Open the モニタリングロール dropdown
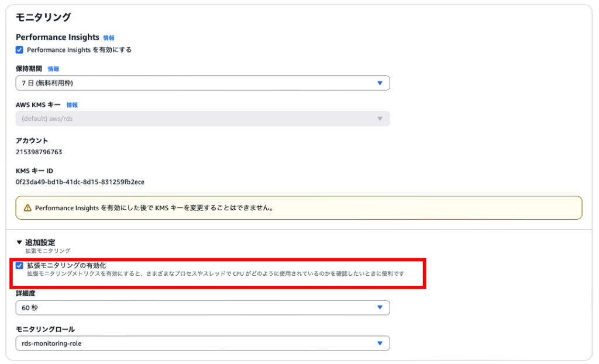The height and width of the screenshot is (364, 599). point(202,344)
